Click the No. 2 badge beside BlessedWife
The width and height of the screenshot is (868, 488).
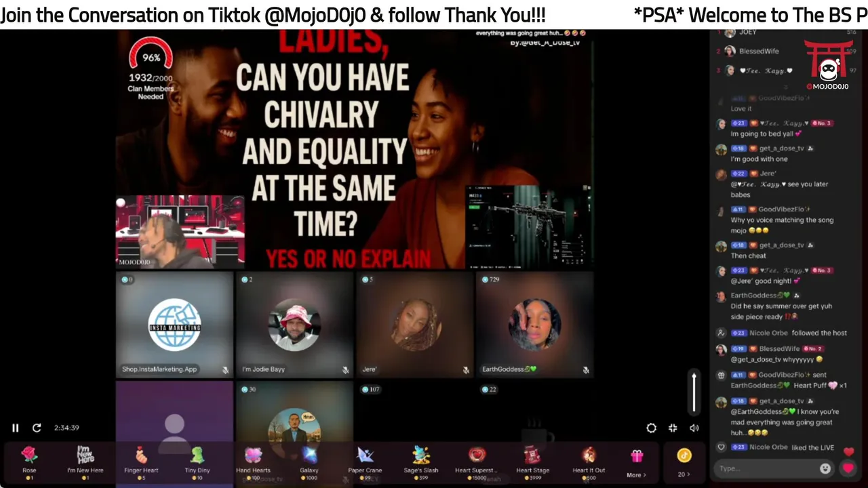(813, 348)
